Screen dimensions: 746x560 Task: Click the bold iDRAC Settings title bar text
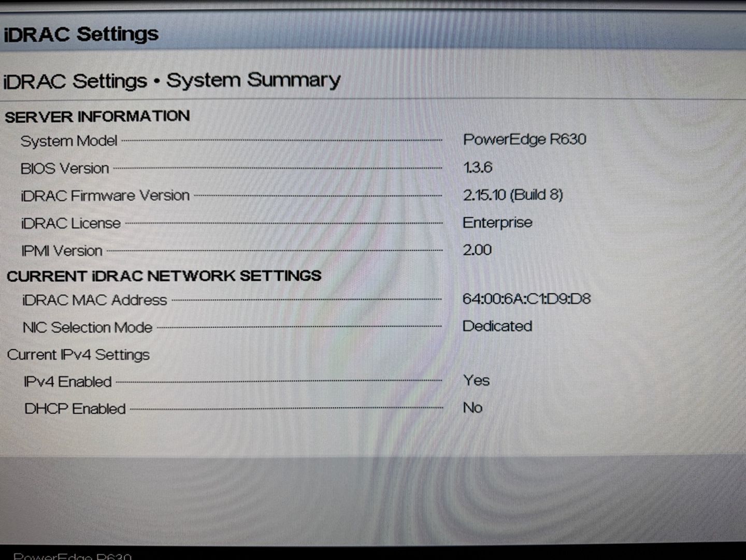coord(81,34)
